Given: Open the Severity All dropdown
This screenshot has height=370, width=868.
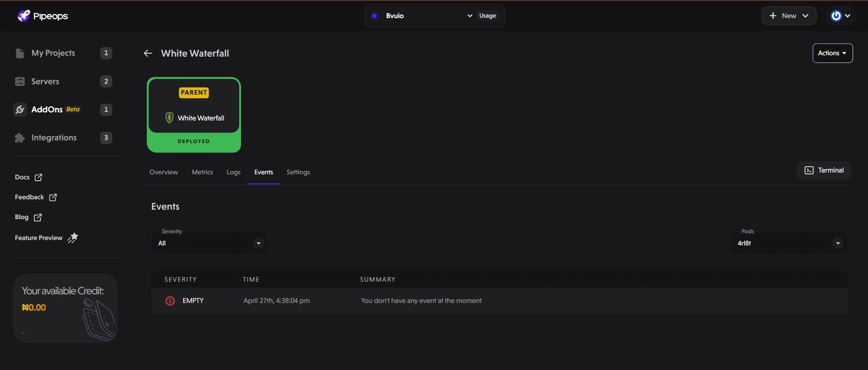Looking at the screenshot, I should [210, 243].
